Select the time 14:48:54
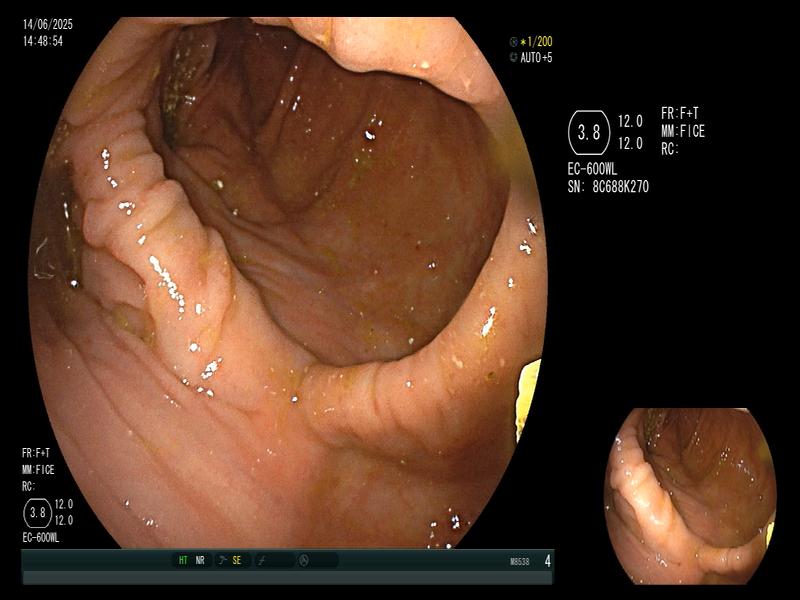The width and height of the screenshot is (800, 600). pos(43,41)
